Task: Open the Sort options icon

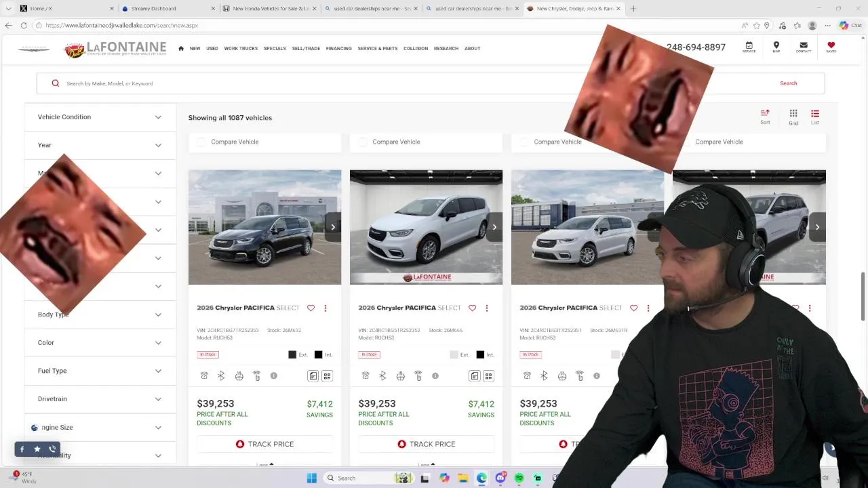Action: (x=765, y=117)
